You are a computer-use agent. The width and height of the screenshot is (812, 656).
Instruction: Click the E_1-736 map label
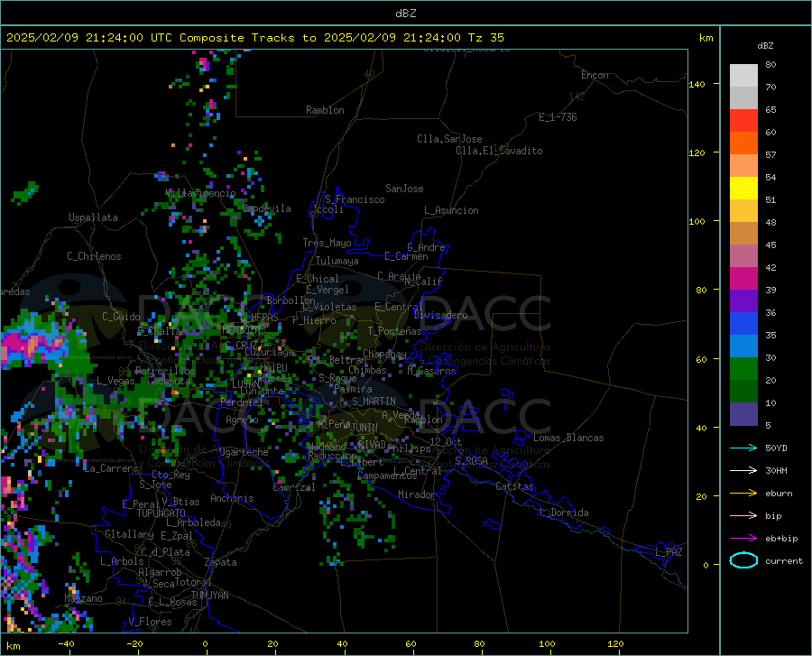(558, 117)
